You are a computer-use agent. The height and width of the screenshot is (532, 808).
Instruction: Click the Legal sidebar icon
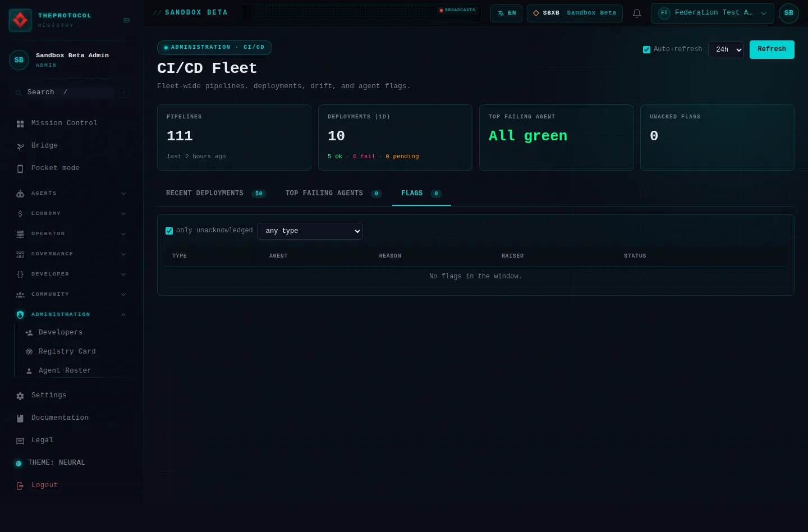coord(20,441)
